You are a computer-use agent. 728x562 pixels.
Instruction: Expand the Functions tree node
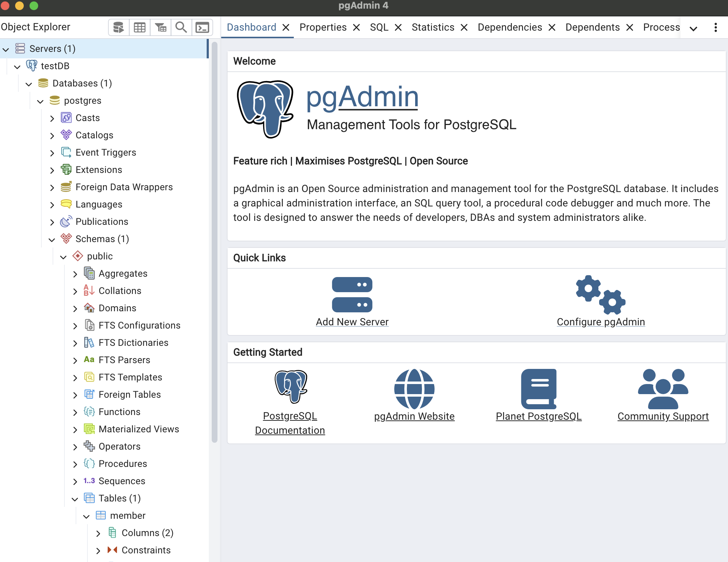(75, 412)
